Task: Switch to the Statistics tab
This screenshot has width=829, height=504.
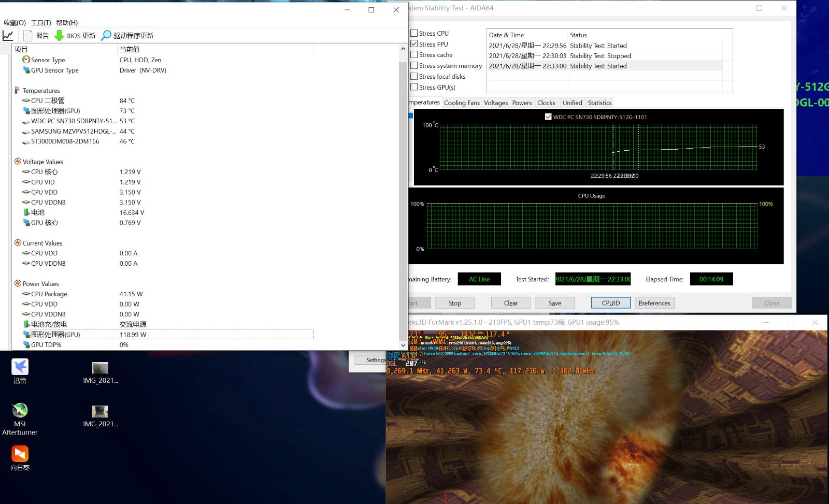Action: [599, 103]
